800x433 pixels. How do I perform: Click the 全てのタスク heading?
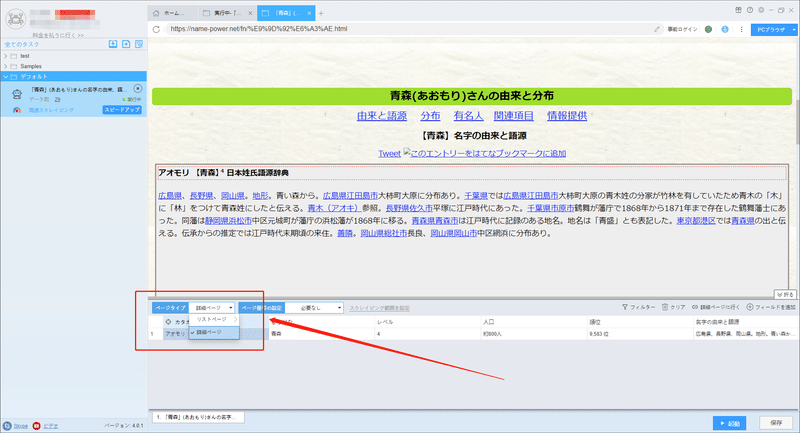pos(21,44)
